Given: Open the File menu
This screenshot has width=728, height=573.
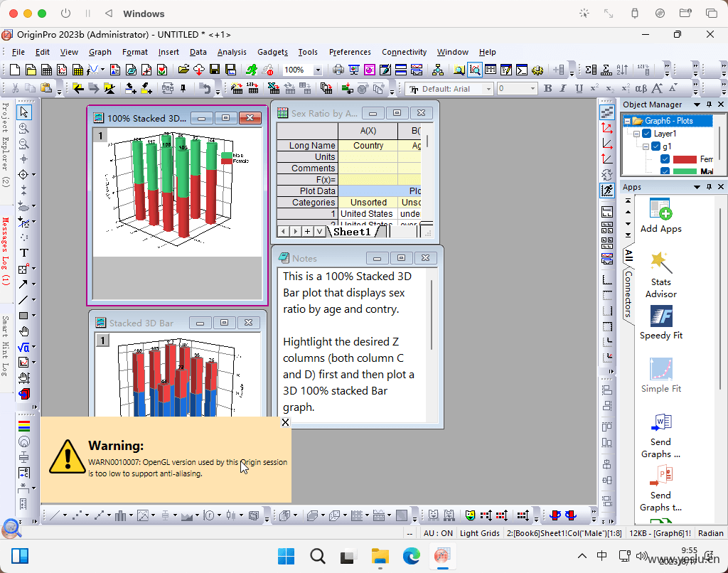Looking at the screenshot, I should (x=18, y=52).
